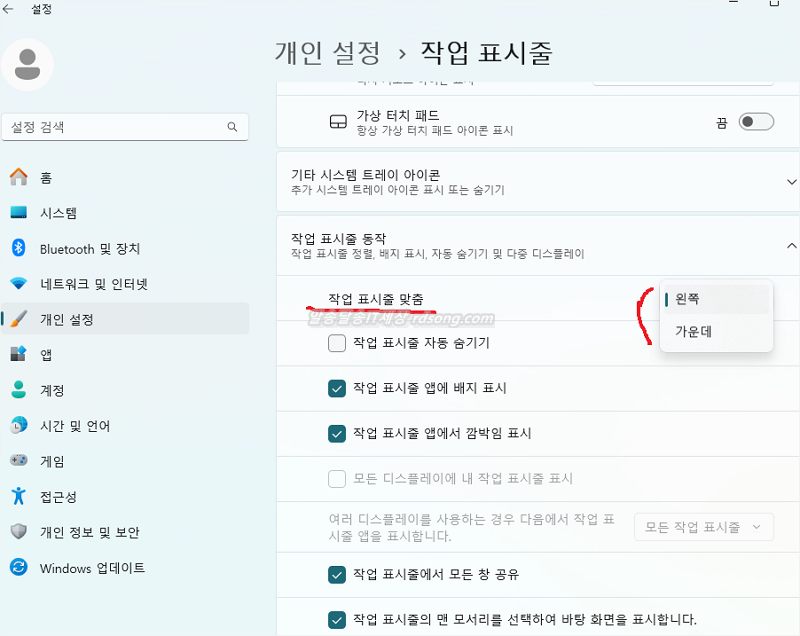Uncheck 작업 표시줄 앱에 배지 표시

click(337, 390)
